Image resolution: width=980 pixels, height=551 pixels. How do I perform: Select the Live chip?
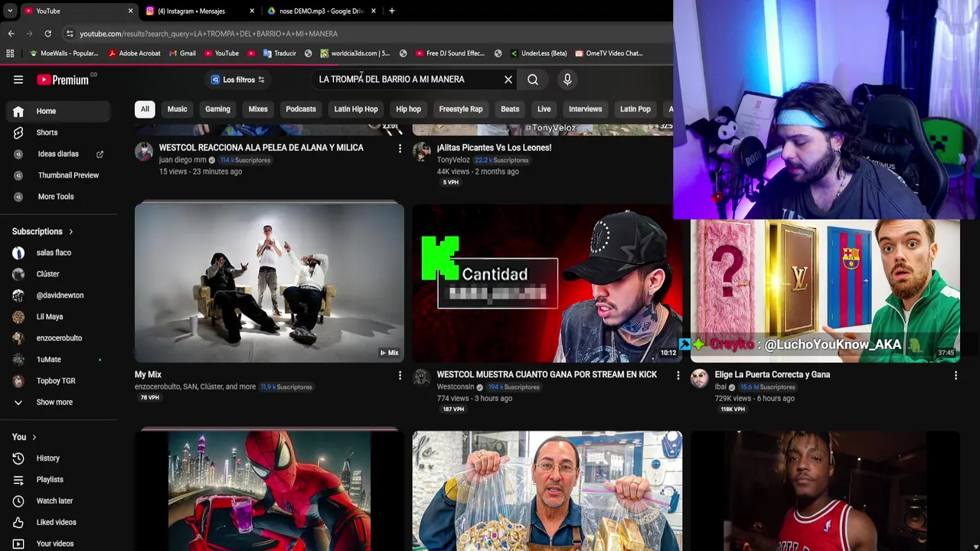544,109
